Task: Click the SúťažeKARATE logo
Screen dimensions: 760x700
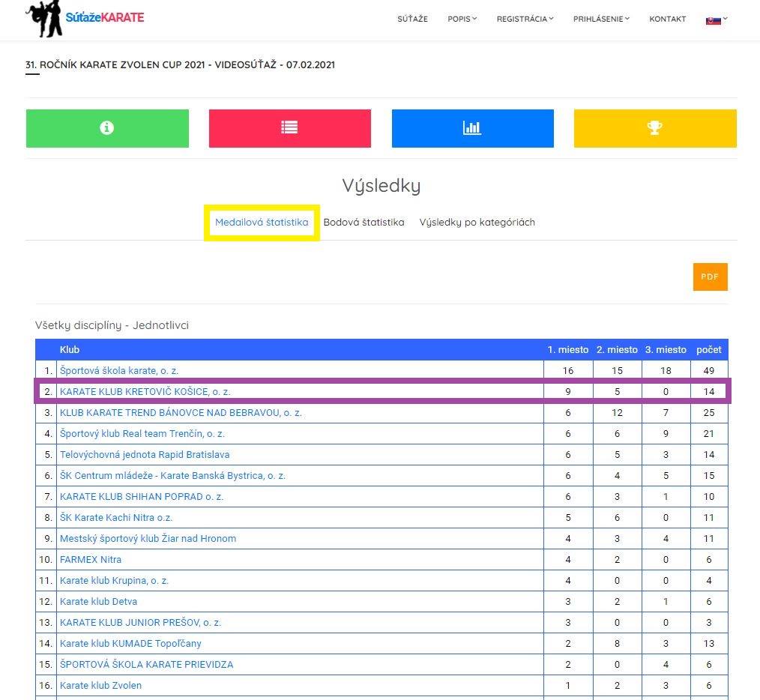Action: click(85, 19)
